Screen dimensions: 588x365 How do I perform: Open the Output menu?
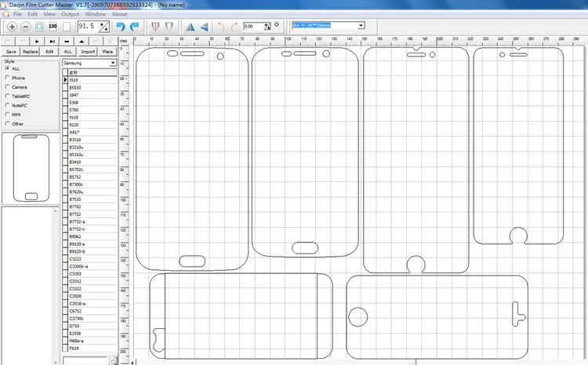click(x=70, y=14)
